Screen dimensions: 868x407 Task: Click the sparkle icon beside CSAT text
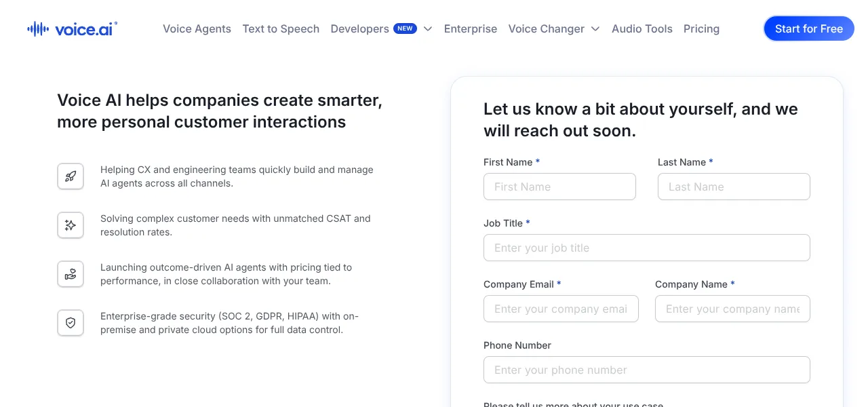pyautogui.click(x=71, y=225)
